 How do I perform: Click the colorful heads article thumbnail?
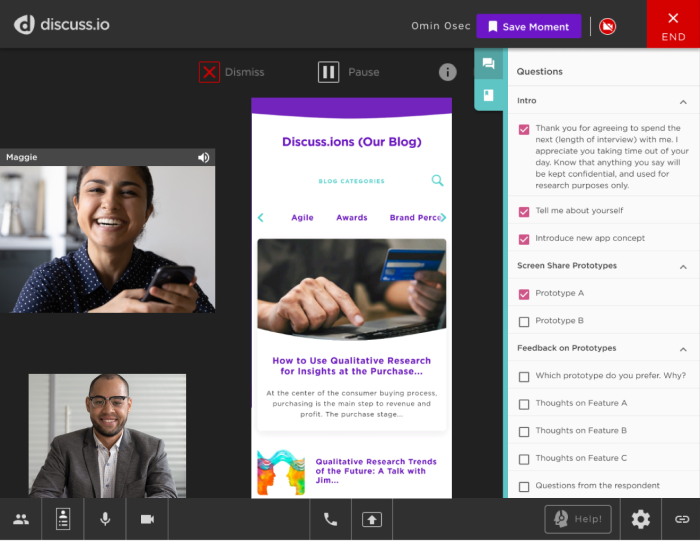(x=281, y=472)
